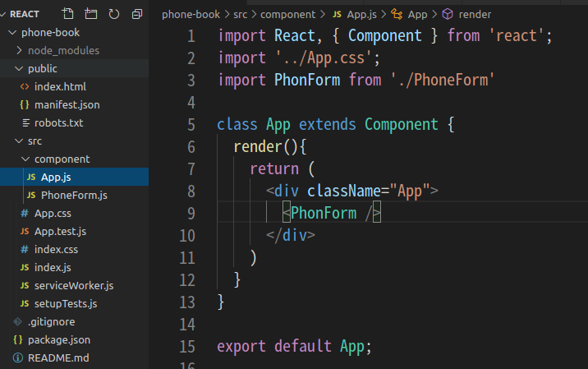Open serviceWorker.js file
This screenshot has width=588, height=369.
pyautogui.click(x=74, y=286)
